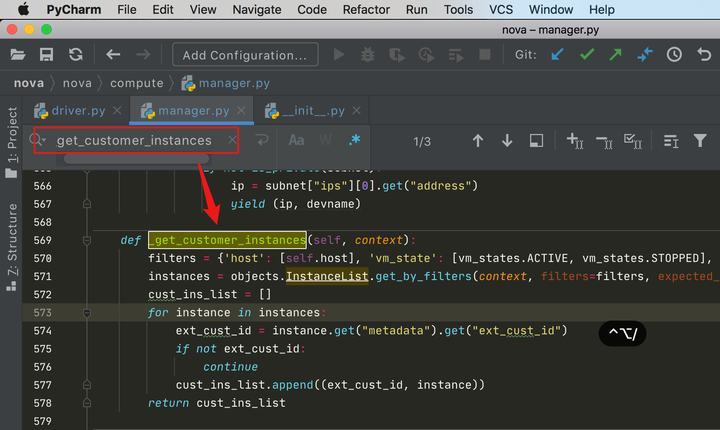Toggle Words option in search bar
This screenshot has height=430, width=720.
(326, 140)
